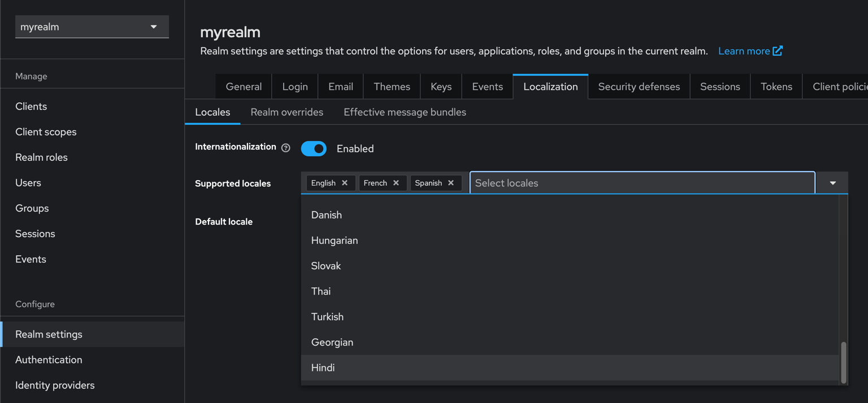Image resolution: width=868 pixels, height=403 pixels.
Task: Open the Learn more link
Action: 744,51
